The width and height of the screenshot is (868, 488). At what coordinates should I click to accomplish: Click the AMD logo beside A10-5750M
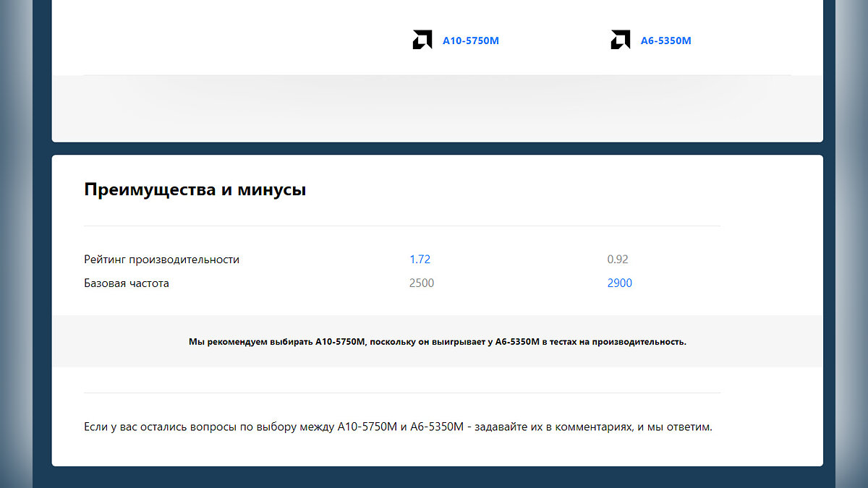pos(422,40)
